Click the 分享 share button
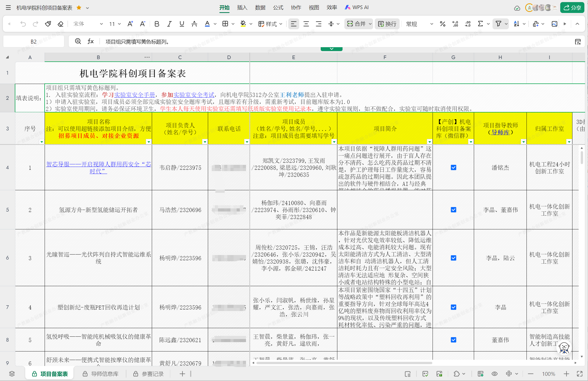 pos(572,8)
